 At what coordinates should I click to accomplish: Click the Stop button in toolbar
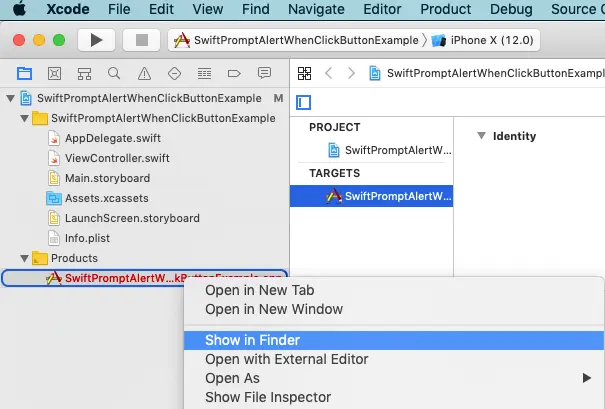[142, 40]
